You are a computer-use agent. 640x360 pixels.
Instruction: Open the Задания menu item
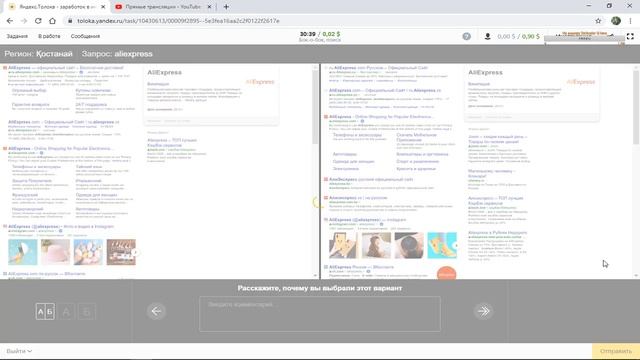(17, 36)
